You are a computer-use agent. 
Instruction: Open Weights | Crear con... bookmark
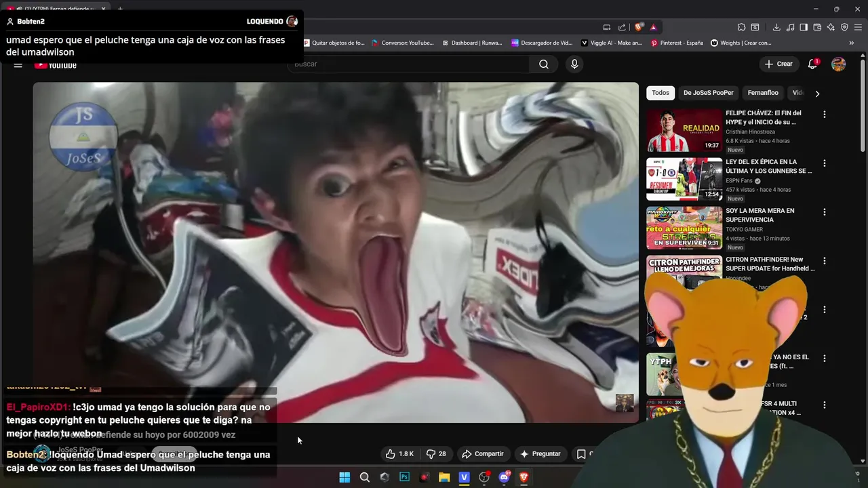[x=741, y=43]
